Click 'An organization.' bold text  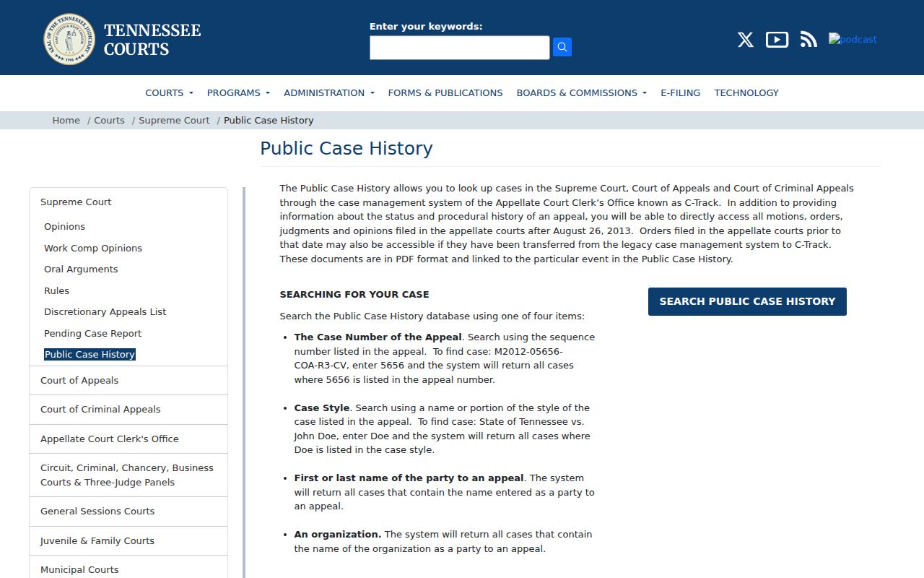338,535
